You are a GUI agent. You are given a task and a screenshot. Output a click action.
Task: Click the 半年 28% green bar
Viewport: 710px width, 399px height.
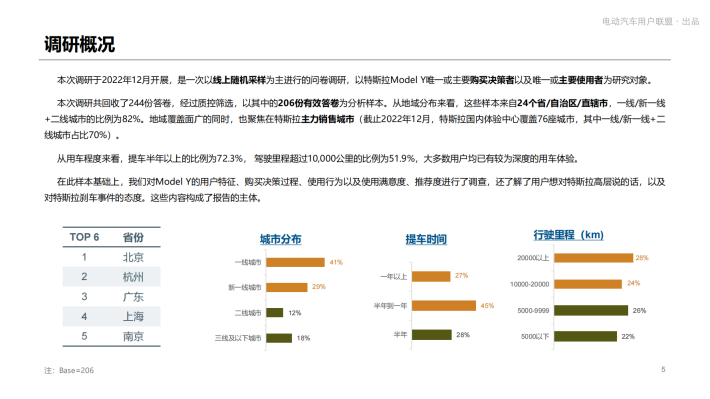point(432,335)
